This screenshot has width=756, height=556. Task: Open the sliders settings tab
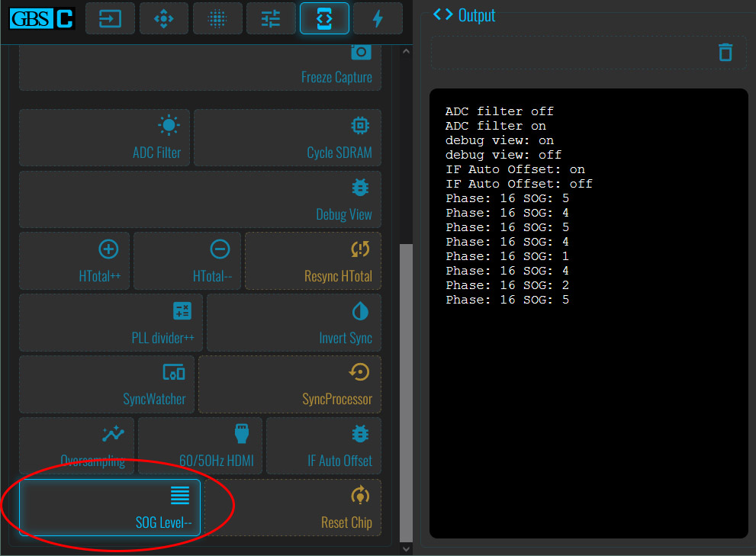click(271, 19)
